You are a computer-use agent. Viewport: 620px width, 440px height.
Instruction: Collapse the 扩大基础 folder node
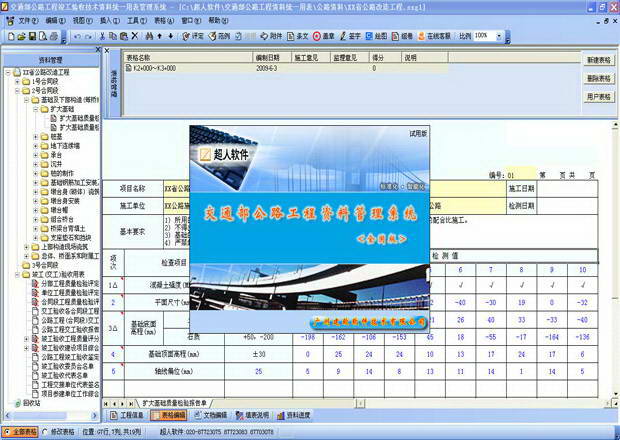tap(36, 109)
